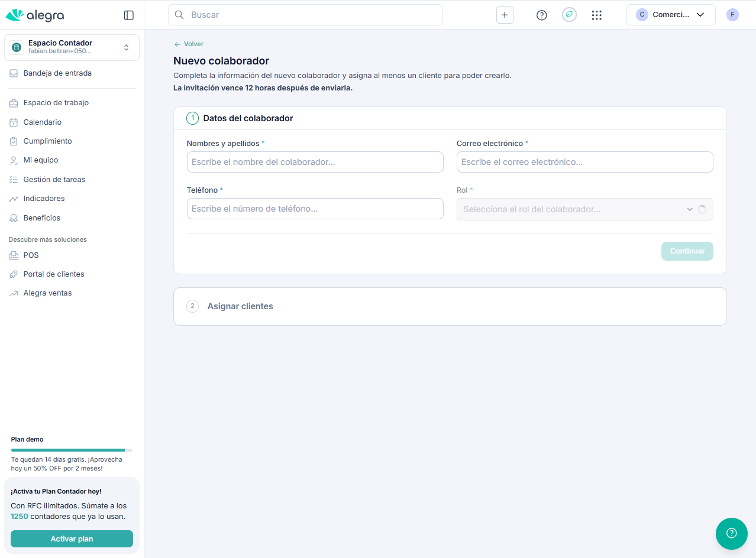The width and height of the screenshot is (756, 558).
Task: Click the Plan demo progress bar
Action: (72, 450)
